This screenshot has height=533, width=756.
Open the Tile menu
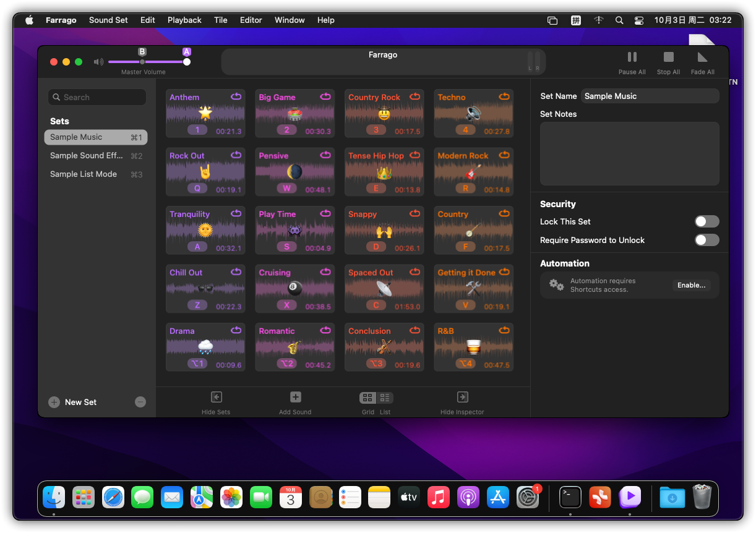click(x=221, y=20)
